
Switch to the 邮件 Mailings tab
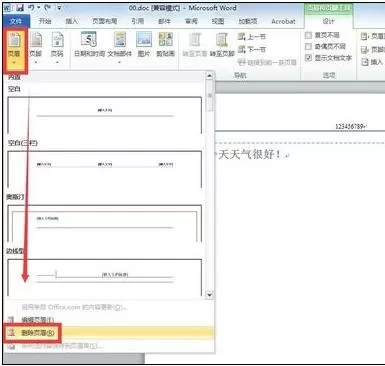click(164, 21)
